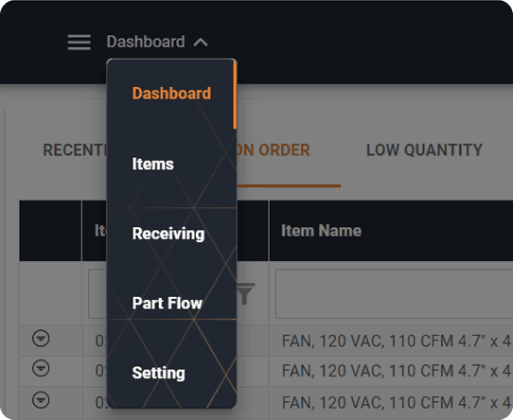513x420 pixels.
Task: Switch to the LOW QUANTITY tab
Action: tap(424, 150)
